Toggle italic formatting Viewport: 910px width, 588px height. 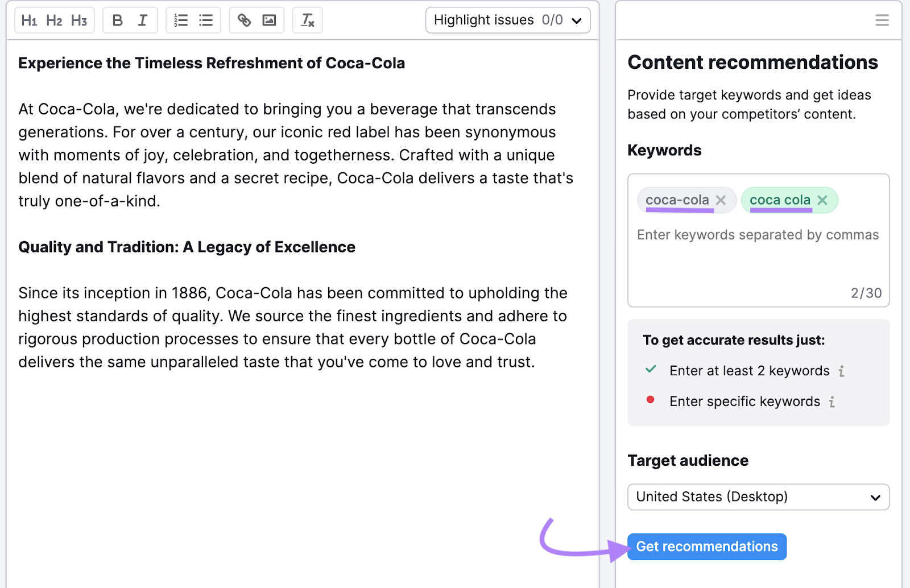(x=143, y=20)
